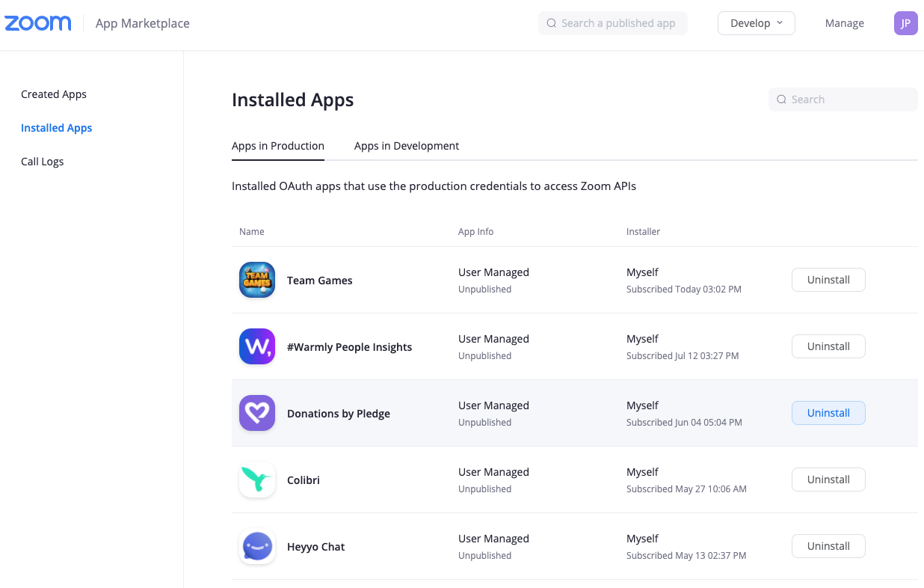Switch to the Apps in Development tab

(x=407, y=146)
